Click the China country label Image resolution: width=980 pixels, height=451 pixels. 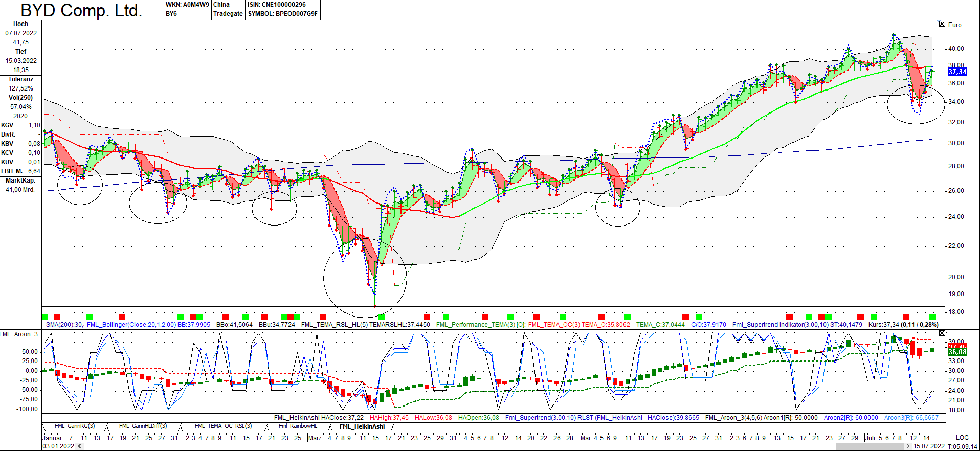(x=221, y=5)
